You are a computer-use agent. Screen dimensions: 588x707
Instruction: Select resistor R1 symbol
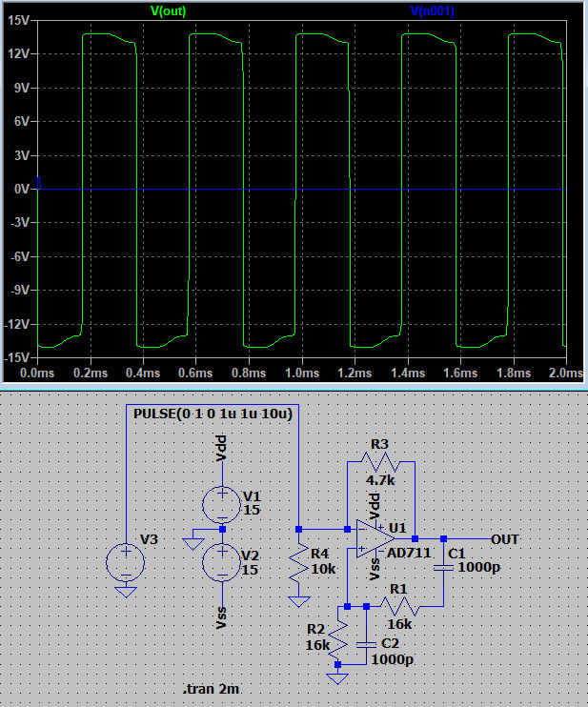tap(400, 605)
